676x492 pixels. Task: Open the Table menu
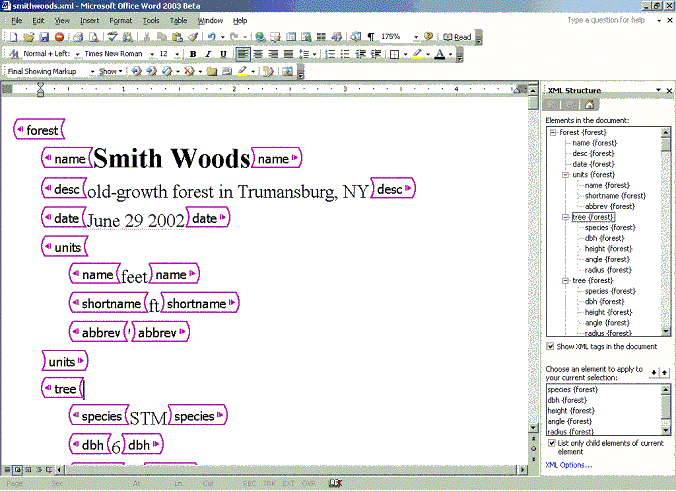pyautogui.click(x=178, y=20)
